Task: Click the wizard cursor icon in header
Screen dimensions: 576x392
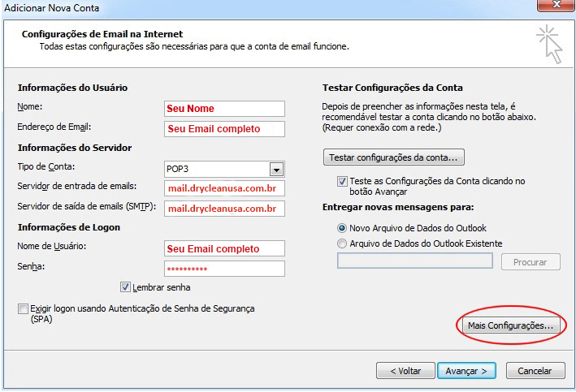Action: (x=549, y=44)
